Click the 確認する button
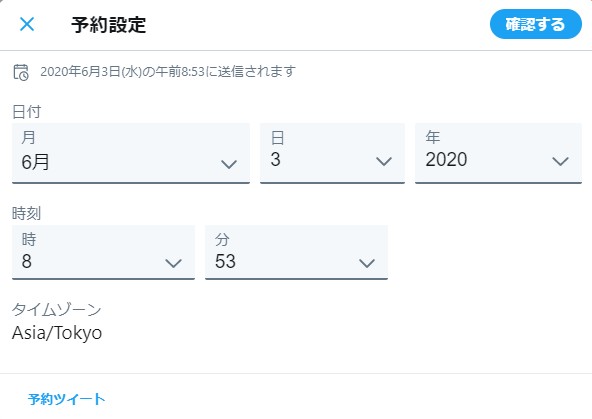The image size is (592, 419). click(535, 25)
